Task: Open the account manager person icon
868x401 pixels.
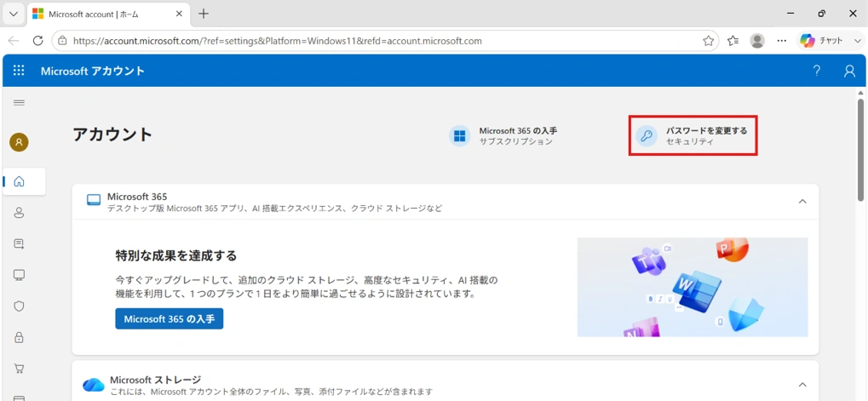Action: click(x=849, y=71)
